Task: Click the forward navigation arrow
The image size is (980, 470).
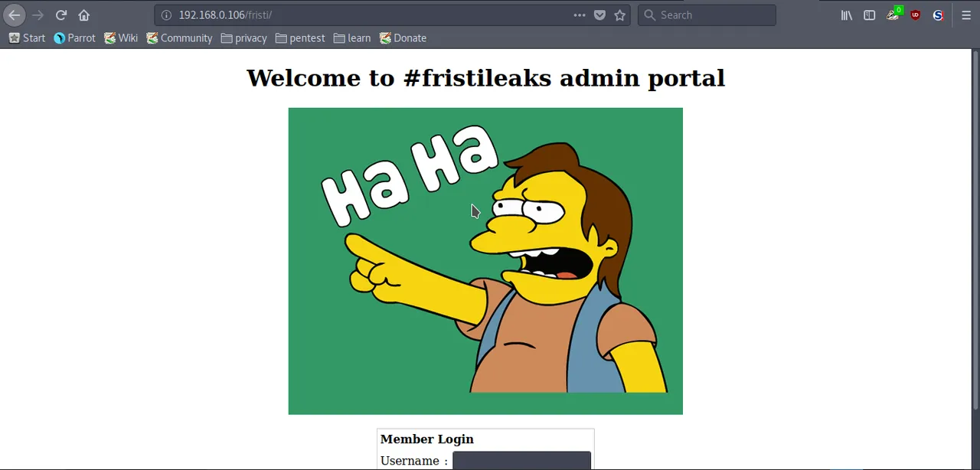Action: pos(38,15)
